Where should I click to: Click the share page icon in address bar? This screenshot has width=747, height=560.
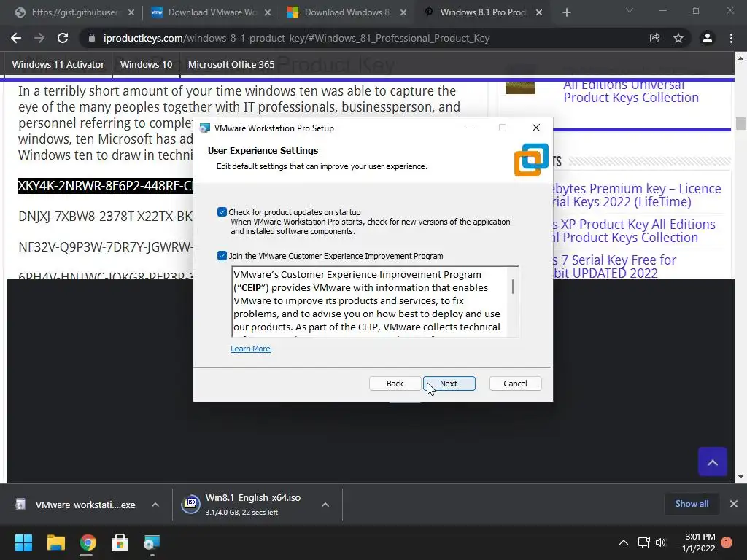tap(654, 38)
